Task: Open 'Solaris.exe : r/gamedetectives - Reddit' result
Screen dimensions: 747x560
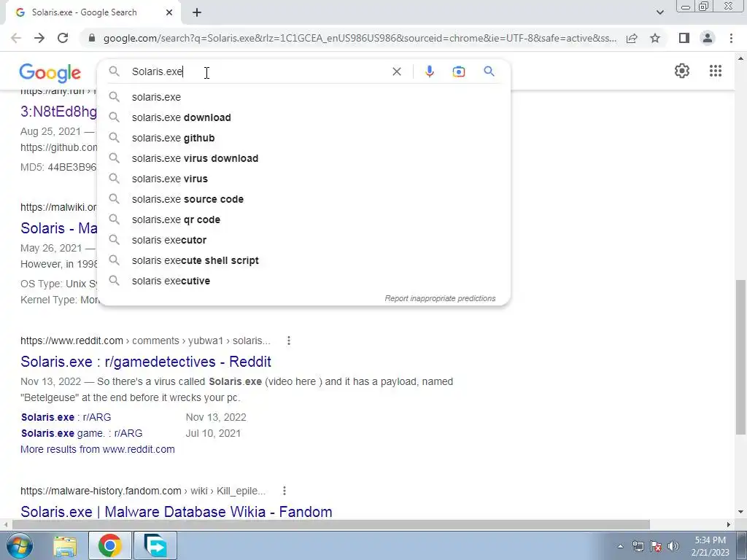Action: point(146,362)
